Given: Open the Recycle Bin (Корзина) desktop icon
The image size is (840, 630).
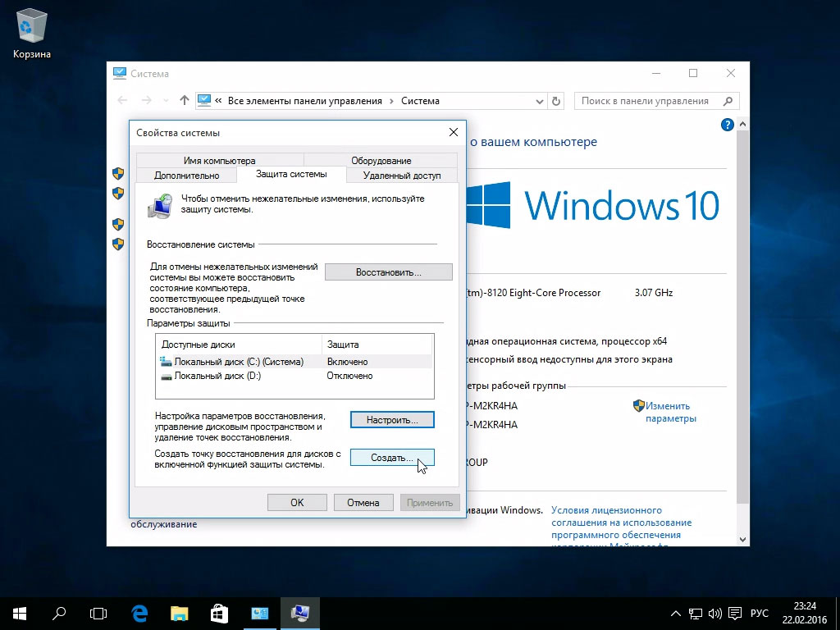Looking at the screenshot, I should [x=32, y=33].
